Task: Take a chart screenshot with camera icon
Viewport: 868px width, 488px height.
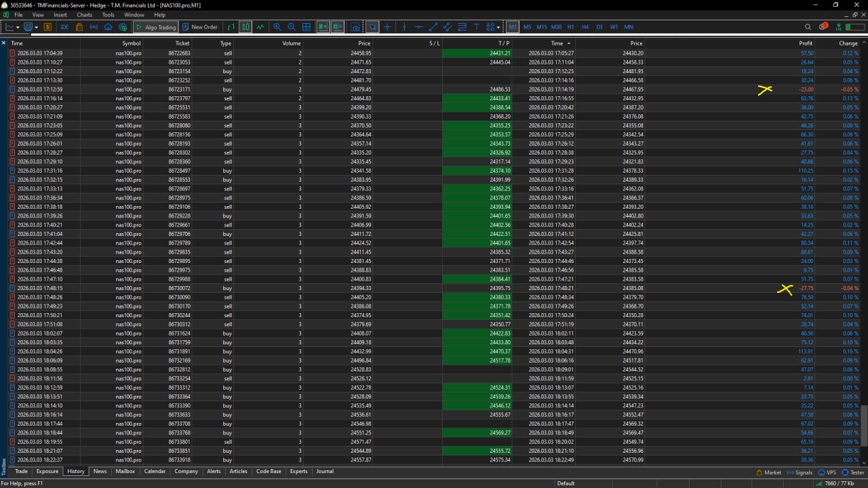Action: (x=355, y=27)
